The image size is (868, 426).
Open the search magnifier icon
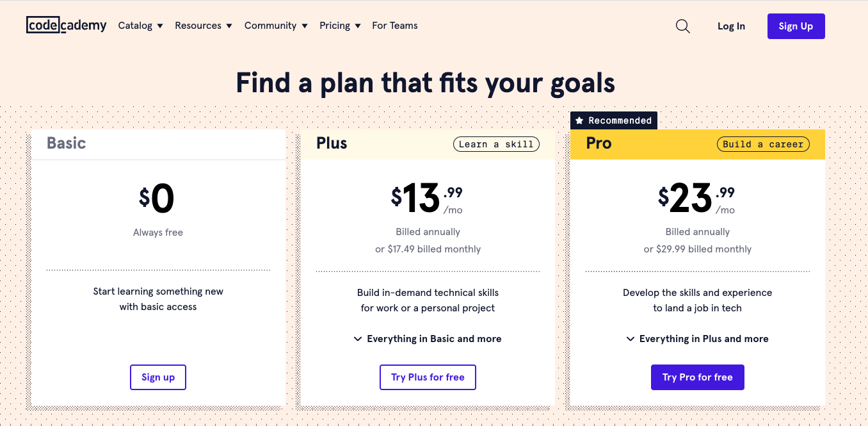[x=683, y=26]
